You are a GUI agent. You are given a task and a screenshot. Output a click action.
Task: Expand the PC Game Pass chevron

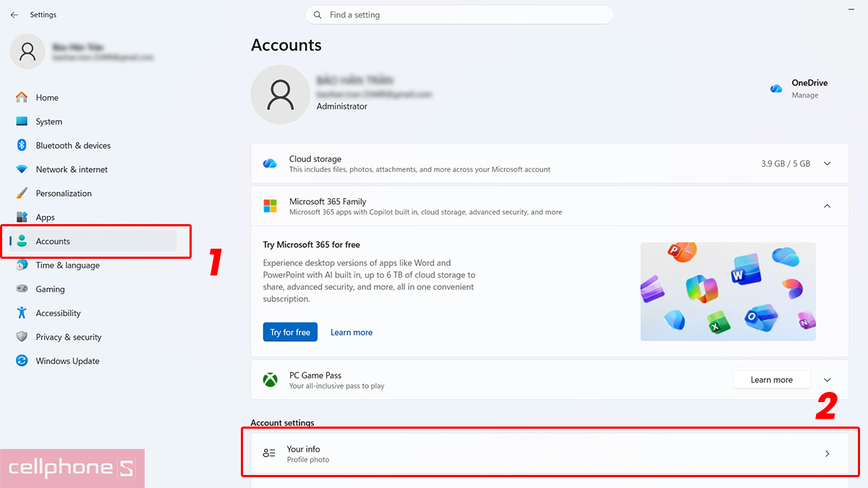tap(827, 380)
